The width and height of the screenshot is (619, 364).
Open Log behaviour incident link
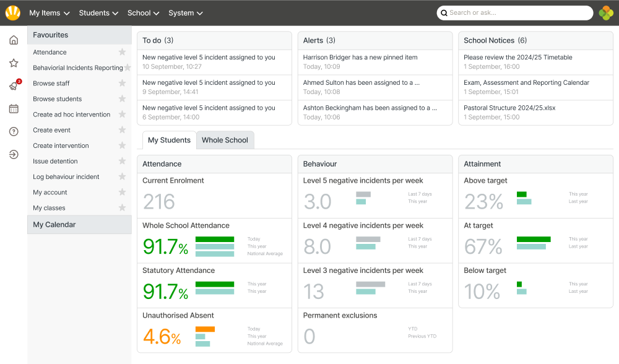pos(66,177)
